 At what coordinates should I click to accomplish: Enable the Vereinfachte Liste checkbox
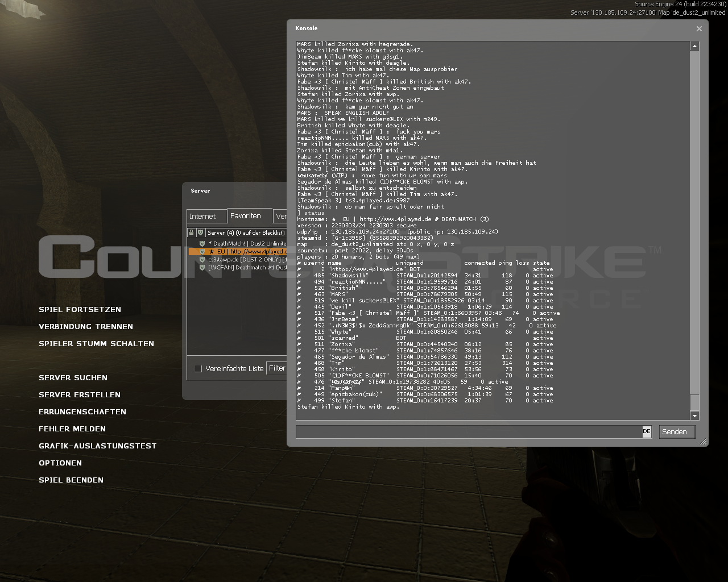pos(198,369)
